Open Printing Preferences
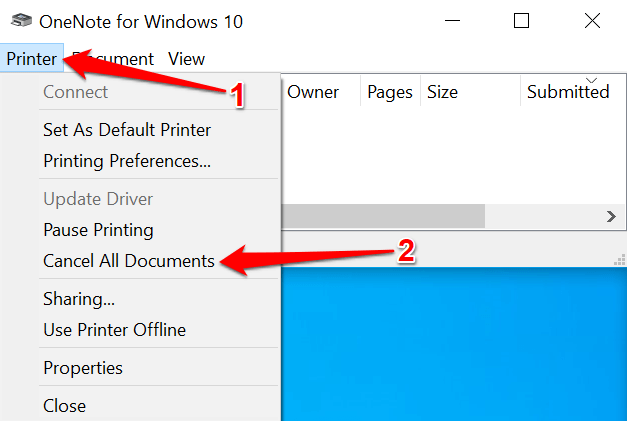Screen dimensions: 627x421 tap(127, 160)
